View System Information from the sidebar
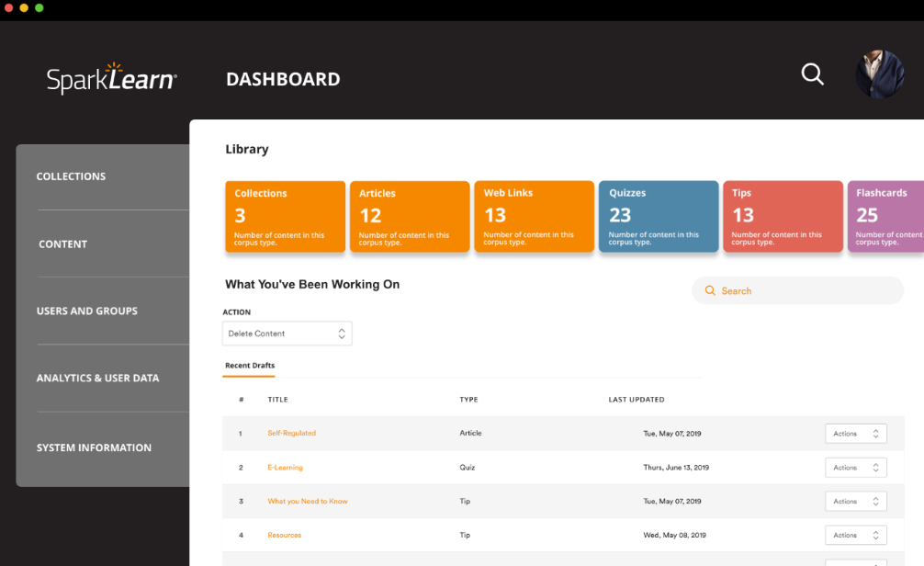Screen dimensions: 924x566 (93, 447)
